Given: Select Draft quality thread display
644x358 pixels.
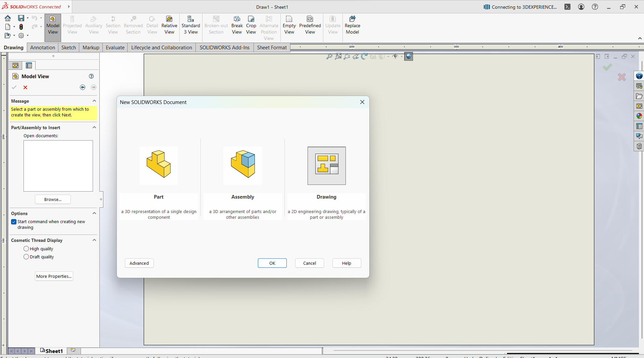Looking at the screenshot, I should (26, 257).
